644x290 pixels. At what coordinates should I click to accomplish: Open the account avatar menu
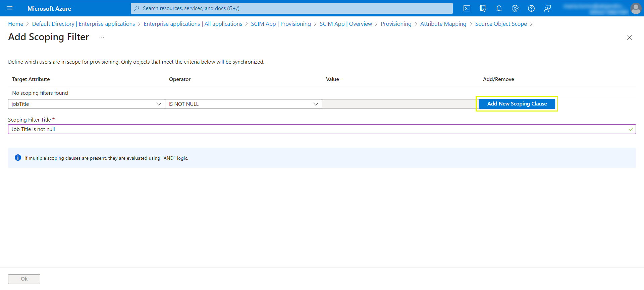point(636,8)
